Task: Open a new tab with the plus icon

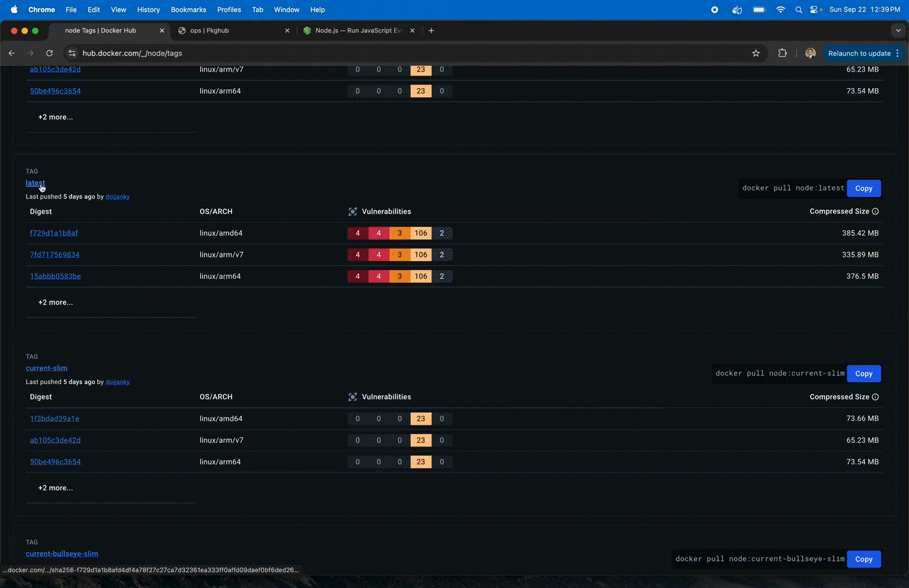Action: 431,30
